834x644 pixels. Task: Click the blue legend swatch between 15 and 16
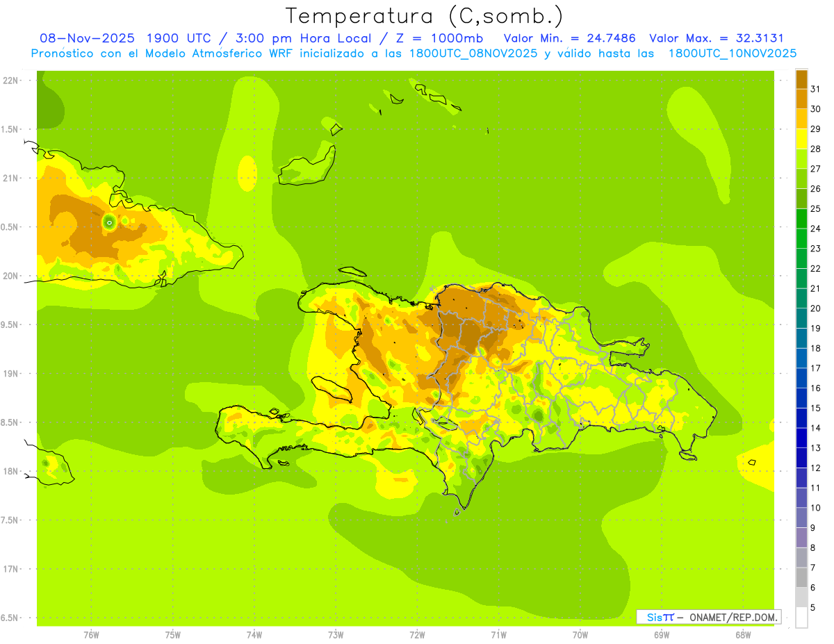pyautogui.click(x=801, y=398)
